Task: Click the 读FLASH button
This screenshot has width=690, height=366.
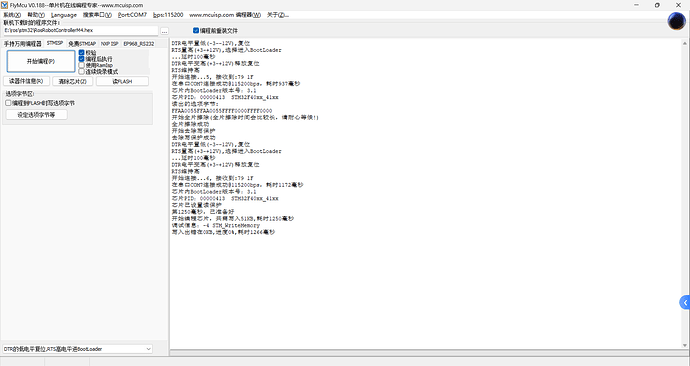Action: pyautogui.click(x=122, y=81)
